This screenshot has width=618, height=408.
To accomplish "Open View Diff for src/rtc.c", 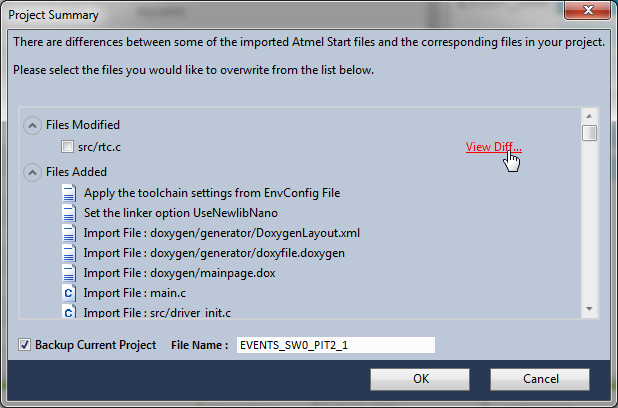I will click(493, 147).
